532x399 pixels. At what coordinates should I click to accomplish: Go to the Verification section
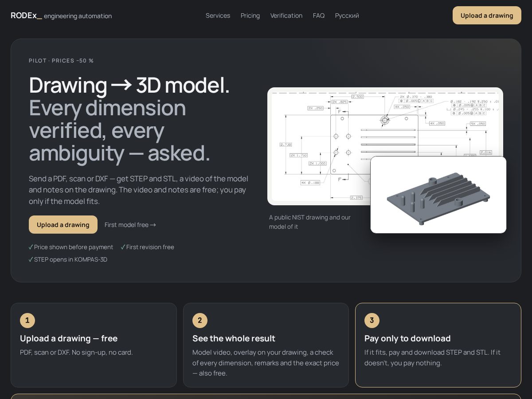[x=286, y=16]
